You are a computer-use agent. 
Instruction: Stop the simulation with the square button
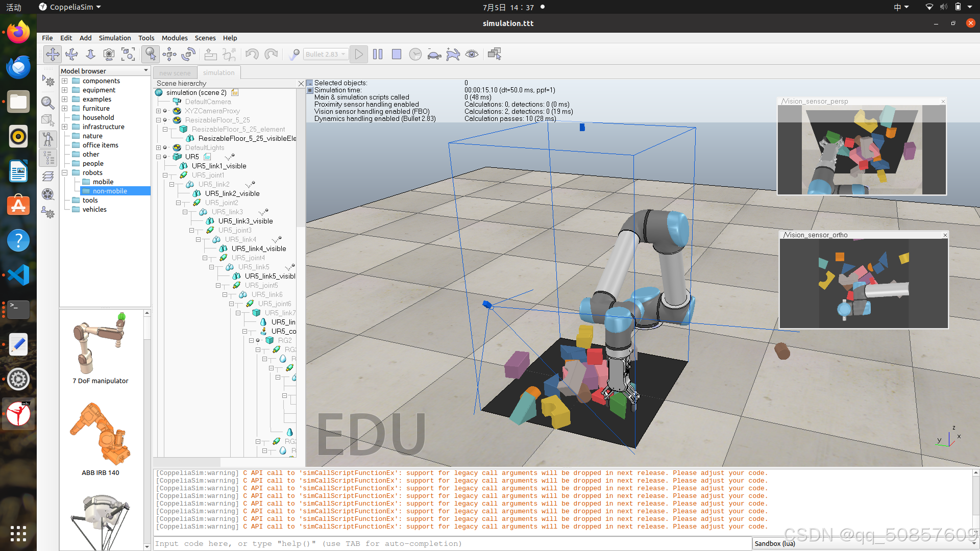click(x=397, y=54)
